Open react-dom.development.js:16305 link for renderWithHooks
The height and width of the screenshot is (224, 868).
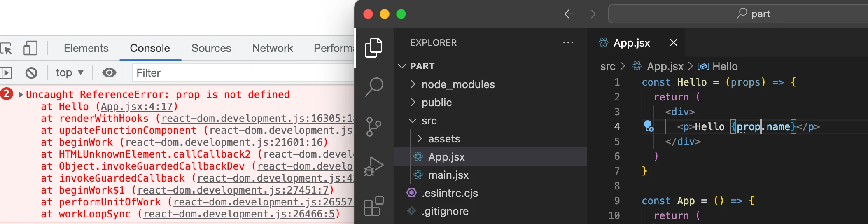point(258,119)
